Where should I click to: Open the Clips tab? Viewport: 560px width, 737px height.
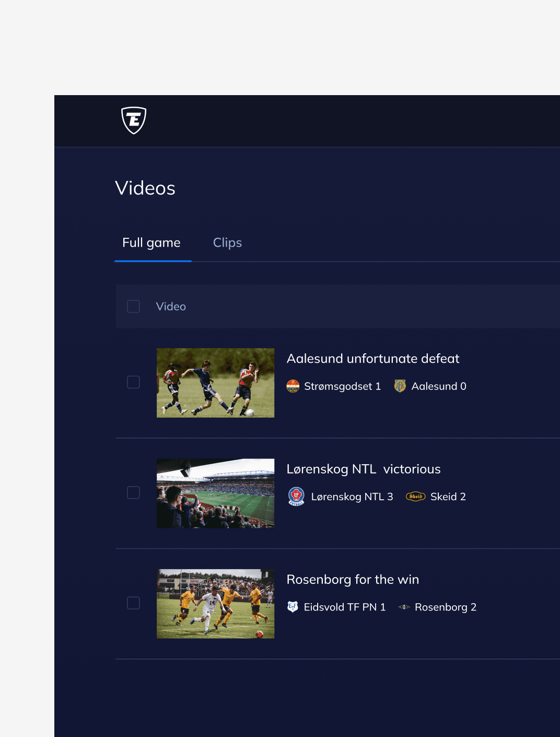(x=227, y=243)
